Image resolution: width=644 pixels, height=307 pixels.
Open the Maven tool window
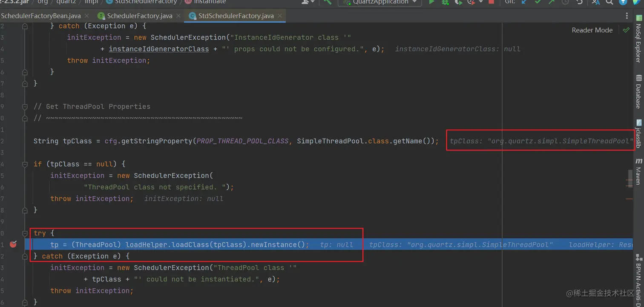(x=638, y=171)
